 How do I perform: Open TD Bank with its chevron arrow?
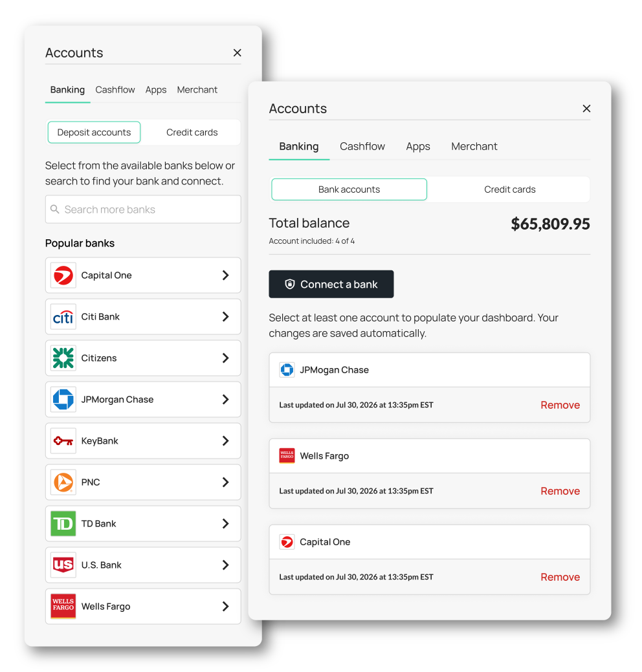226,523
